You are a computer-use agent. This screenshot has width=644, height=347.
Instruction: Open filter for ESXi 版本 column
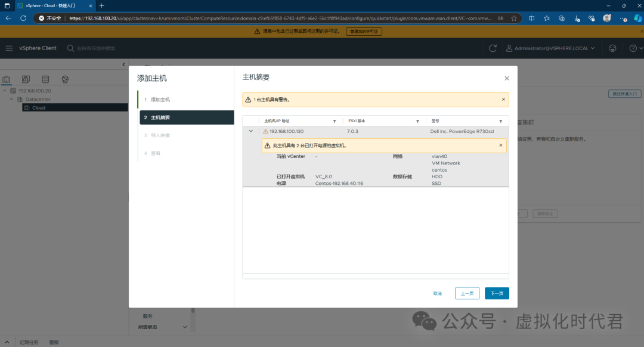(417, 121)
